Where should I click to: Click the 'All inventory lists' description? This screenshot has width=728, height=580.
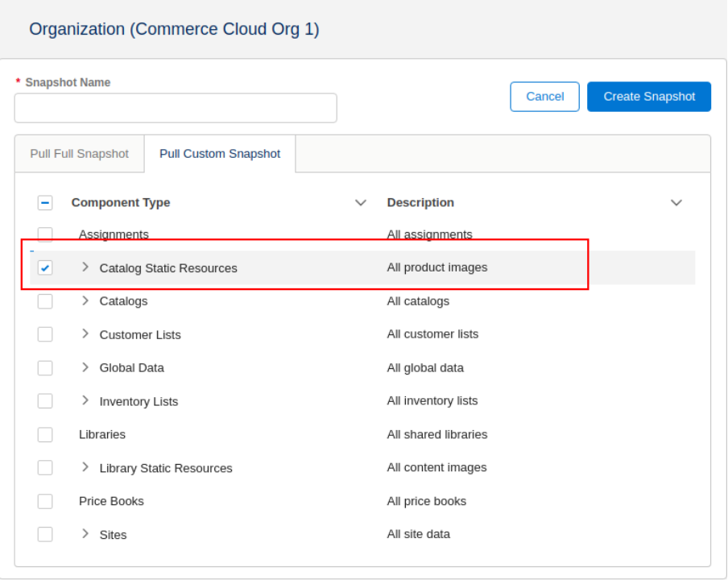(432, 400)
